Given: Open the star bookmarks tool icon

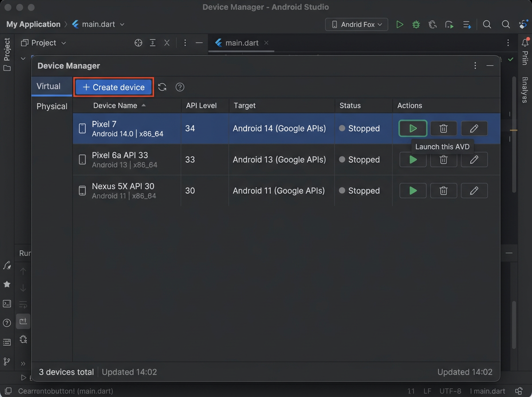Looking at the screenshot, I should pos(7,284).
